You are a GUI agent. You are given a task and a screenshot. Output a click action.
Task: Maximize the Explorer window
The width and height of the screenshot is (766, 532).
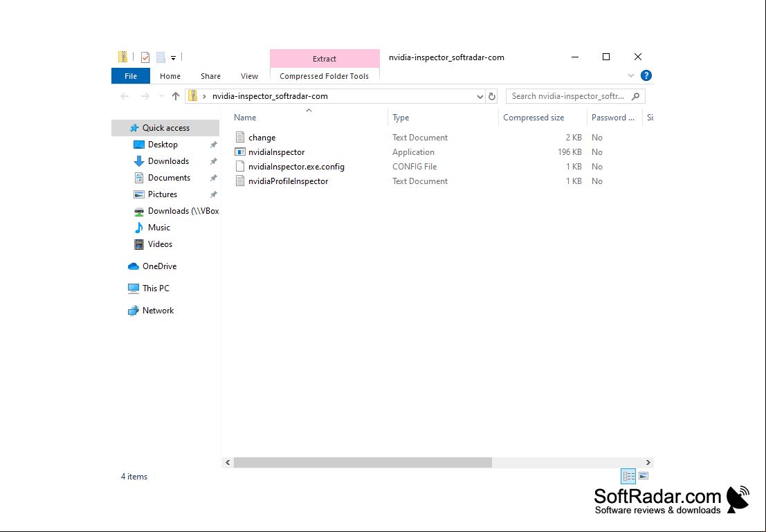point(606,57)
